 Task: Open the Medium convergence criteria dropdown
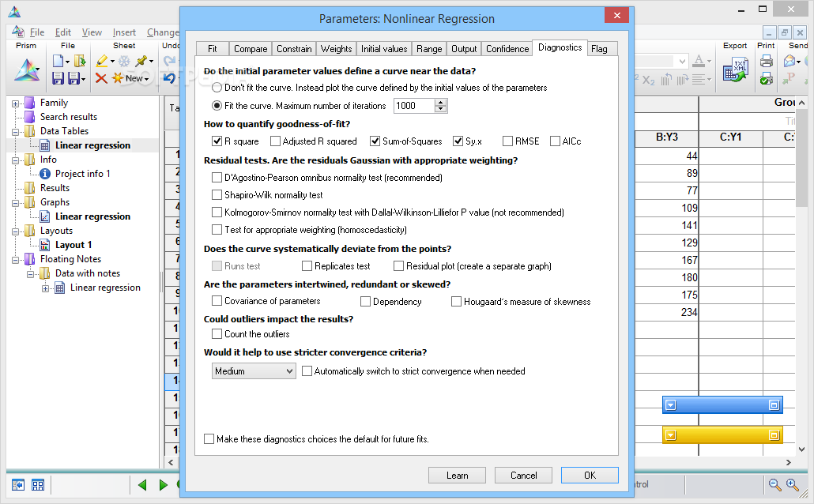point(254,371)
